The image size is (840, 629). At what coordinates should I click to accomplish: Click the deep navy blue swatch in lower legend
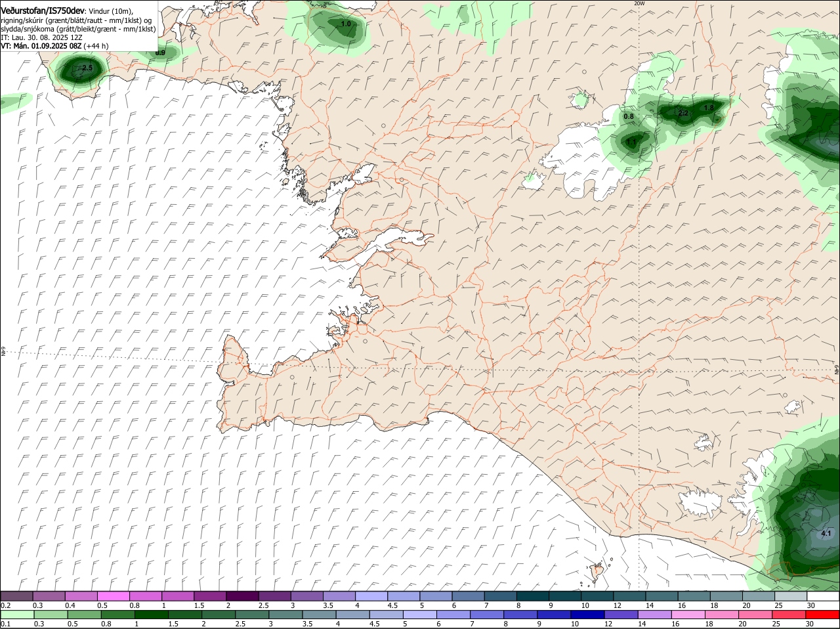click(x=587, y=615)
